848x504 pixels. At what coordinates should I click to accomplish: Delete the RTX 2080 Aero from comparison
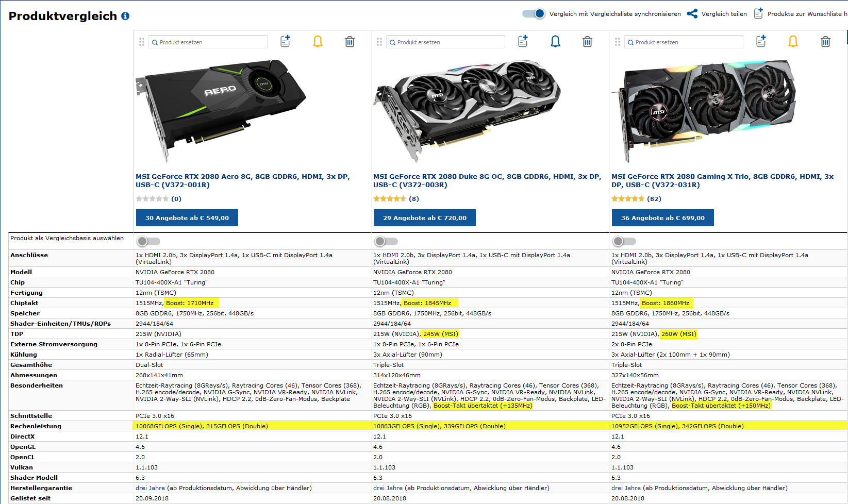(350, 42)
